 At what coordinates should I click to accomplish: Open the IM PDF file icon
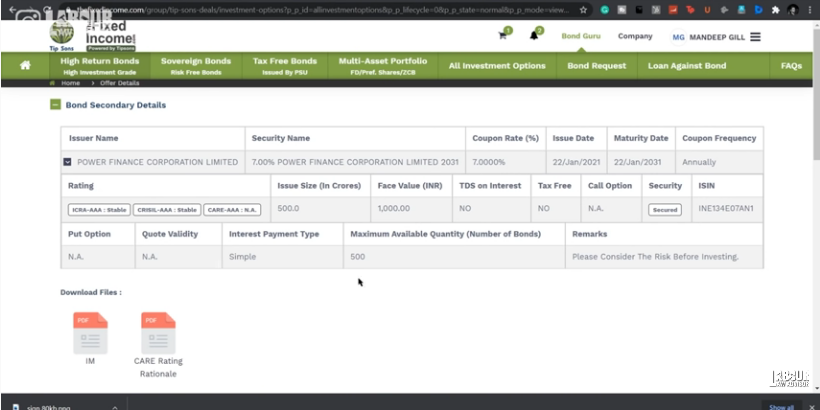pyautogui.click(x=90, y=333)
